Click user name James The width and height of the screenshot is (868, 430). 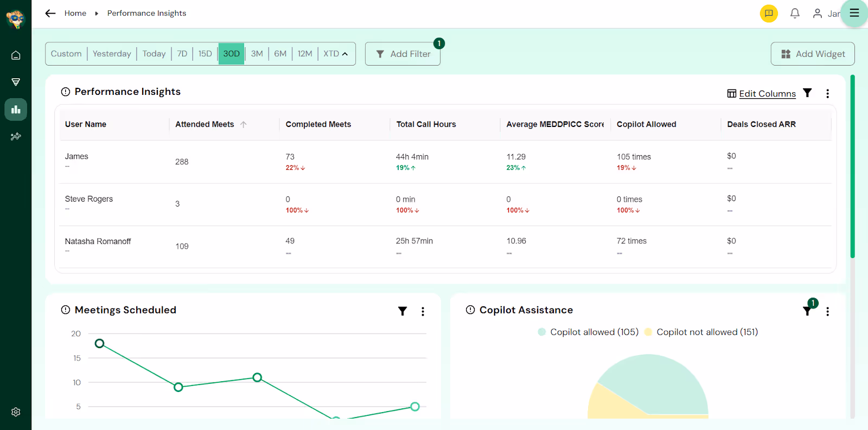point(76,156)
